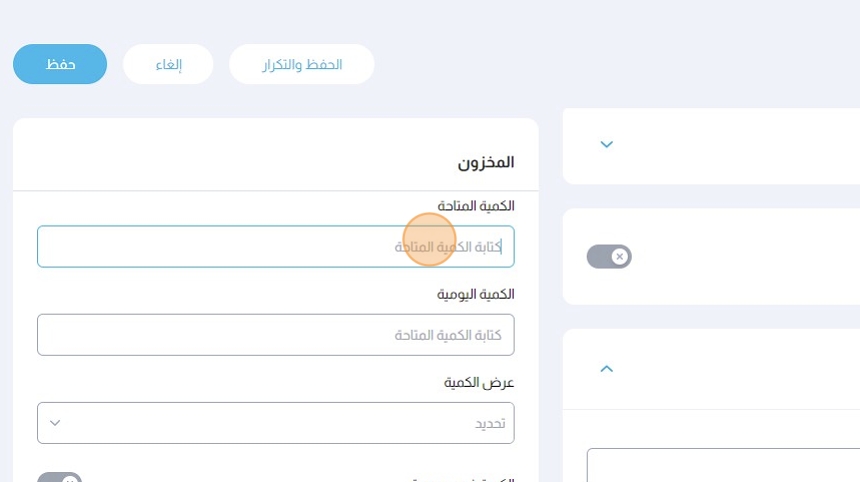Expand the collapsed card's down chevron
Screen dimensions: 860x482
pyautogui.click(x=606, y=145)
